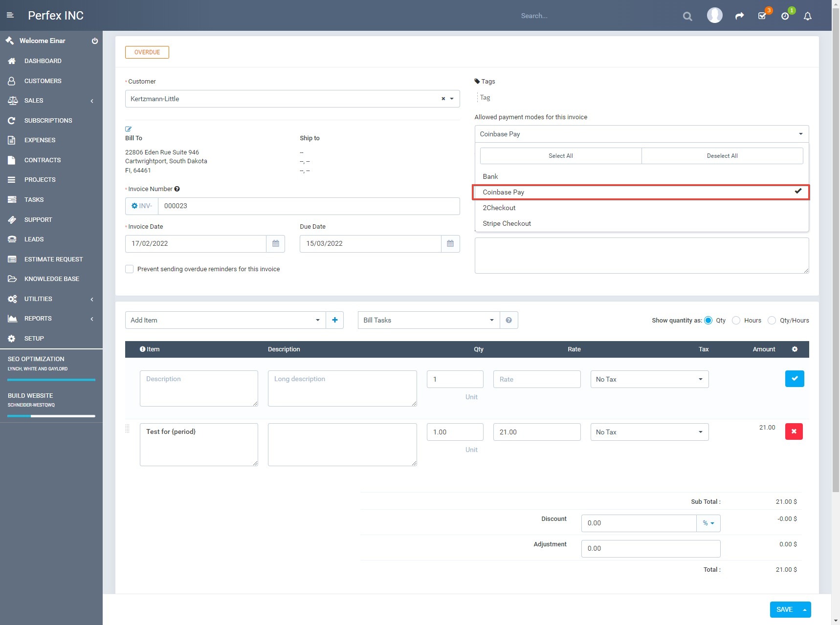This screenshot has width=840, height=625.
Task: Enable Prevent sending overdue reminders checkbox
Action: [129, 269]
